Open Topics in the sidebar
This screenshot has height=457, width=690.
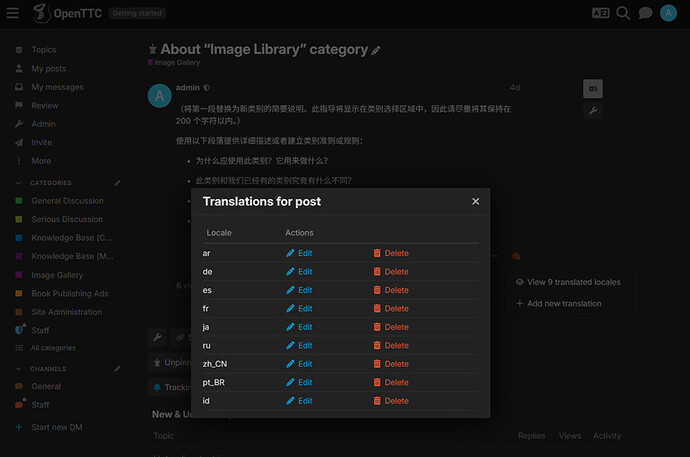tap(44, 50)
